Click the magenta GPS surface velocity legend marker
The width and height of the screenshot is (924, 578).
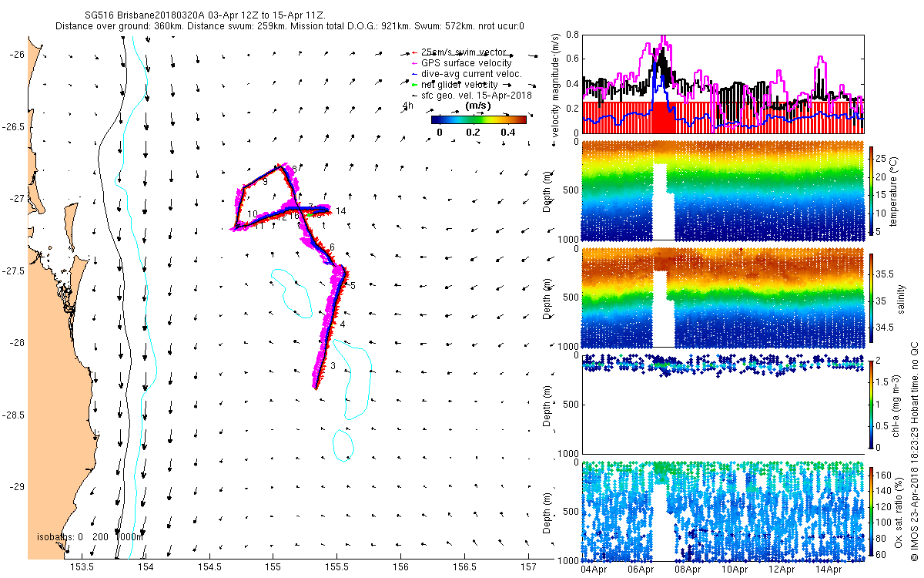414,63
